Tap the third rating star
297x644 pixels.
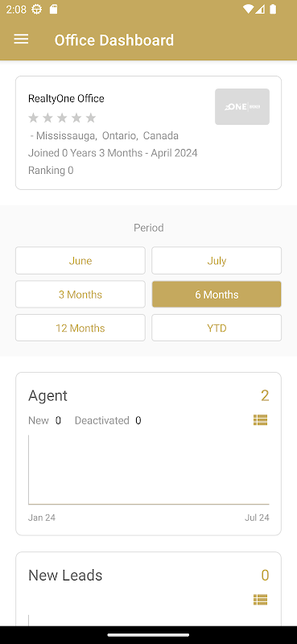62,118
